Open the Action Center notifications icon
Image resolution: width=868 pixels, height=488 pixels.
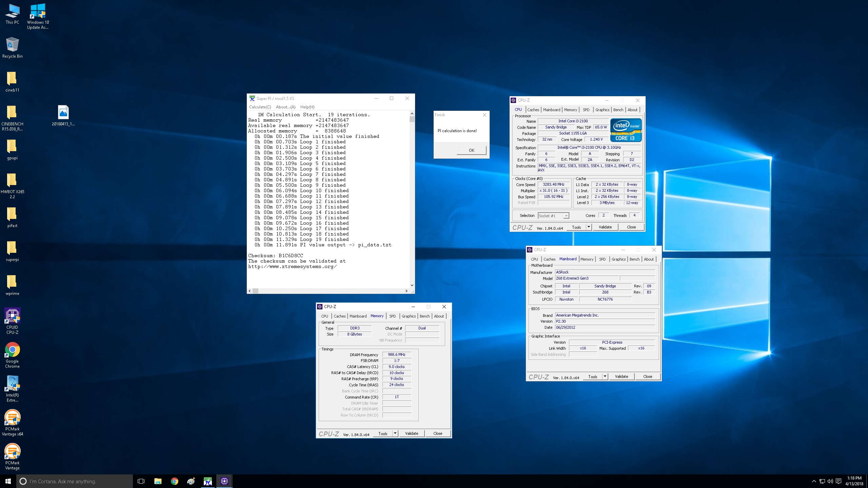point(839,481)
